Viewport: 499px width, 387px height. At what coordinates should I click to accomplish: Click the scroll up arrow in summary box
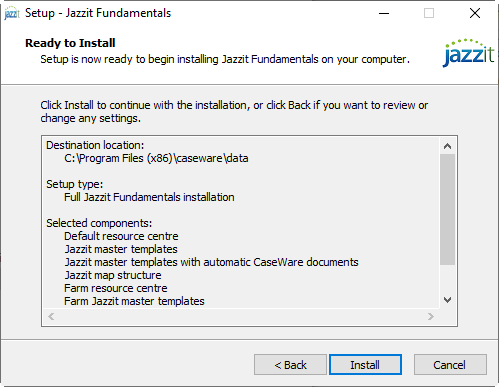point(447,146)
